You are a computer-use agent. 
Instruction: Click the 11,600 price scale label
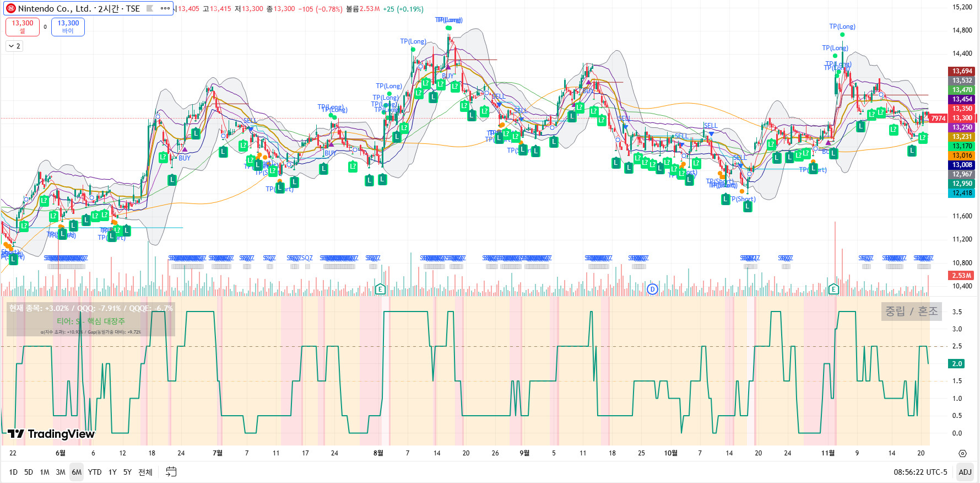pyautogui.click(x=962, y=216)
